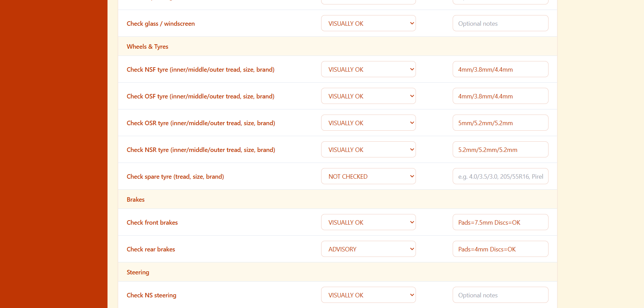Screen dimensions: 644x308
Task: Click the front brakes notes field
Action: click(500, 222)
